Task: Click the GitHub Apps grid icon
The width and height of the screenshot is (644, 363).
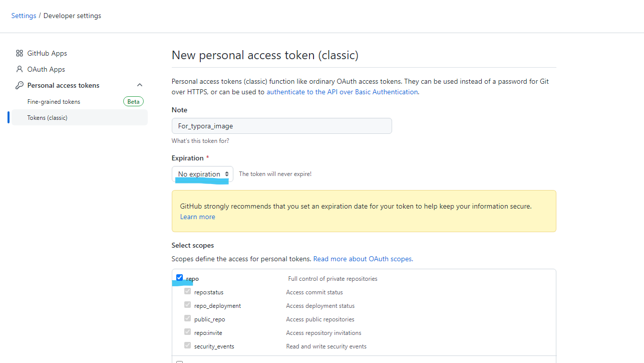Action: pos(20,53)
